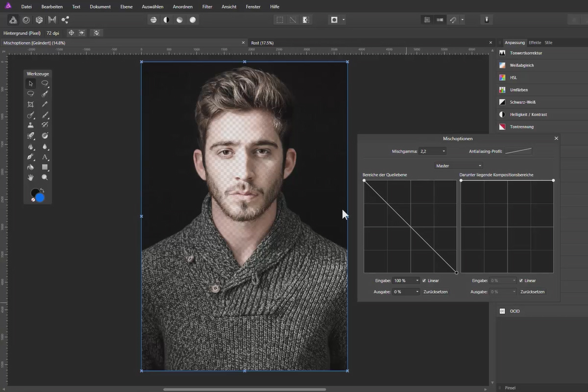Switch to the Tone Mapping Persona icon
This screenshot has width=588, height=392.
(52, 20)
